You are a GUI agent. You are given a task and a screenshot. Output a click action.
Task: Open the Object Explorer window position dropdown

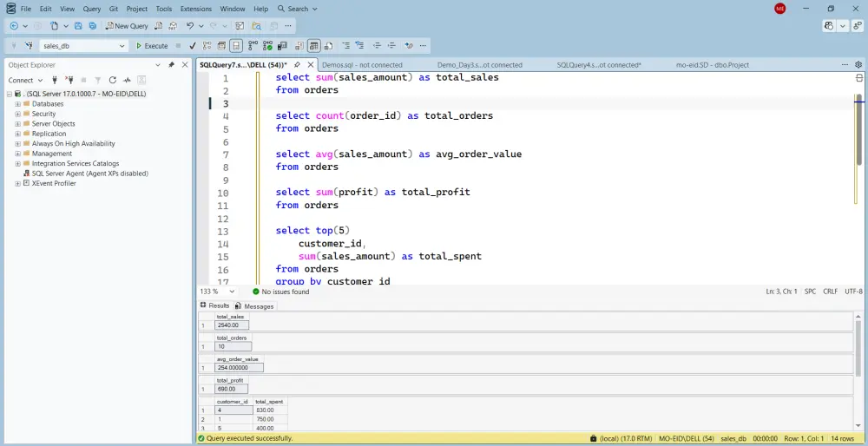(x=158, y=65)
